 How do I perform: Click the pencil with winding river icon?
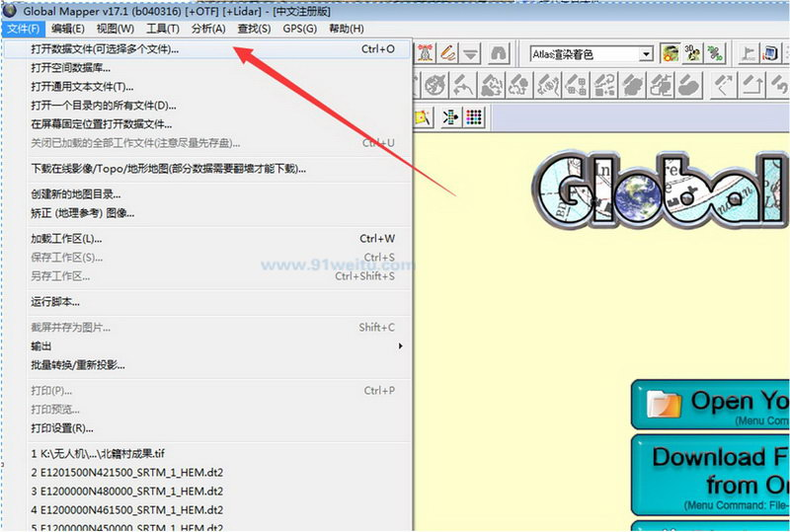(x=548, y=85)
